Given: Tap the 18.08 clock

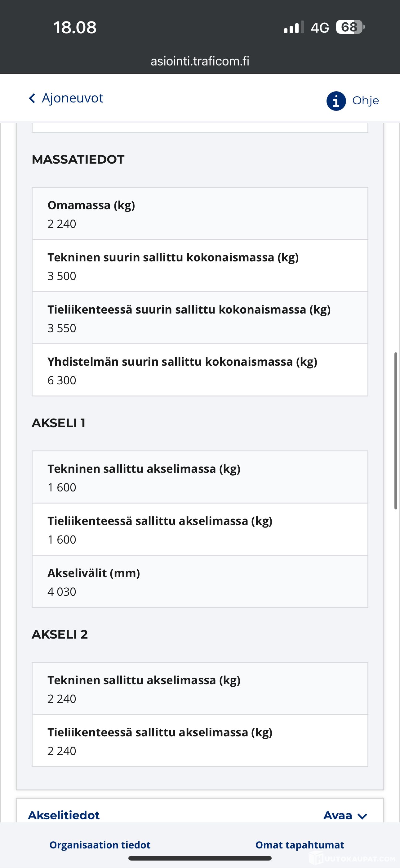Looking at the screenshot, I should [75, 27].
